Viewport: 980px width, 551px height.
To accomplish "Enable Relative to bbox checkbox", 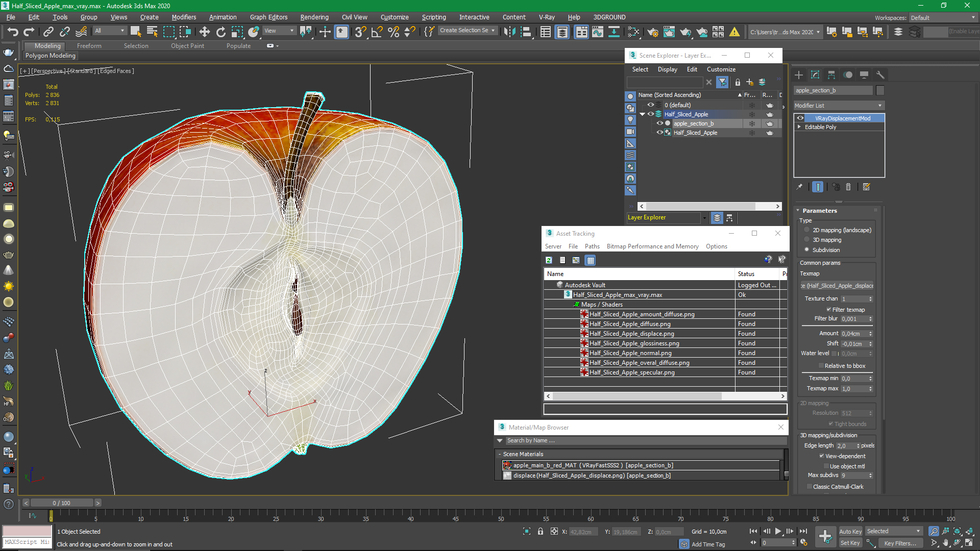I will (x=821, y=366).
